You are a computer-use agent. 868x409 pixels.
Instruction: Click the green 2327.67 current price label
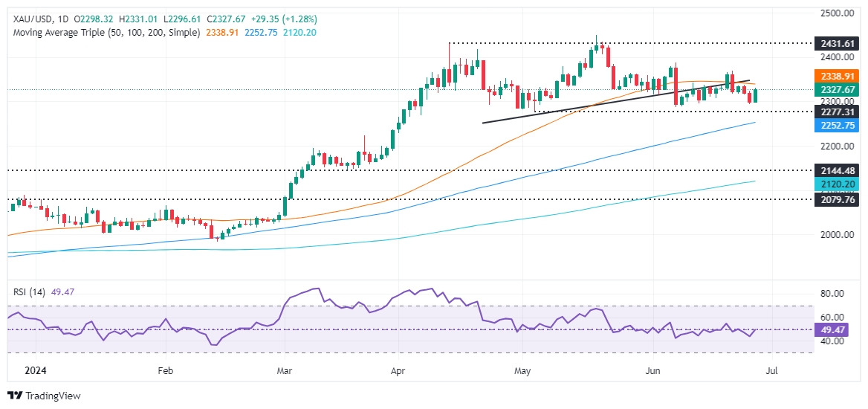point(836,89)
